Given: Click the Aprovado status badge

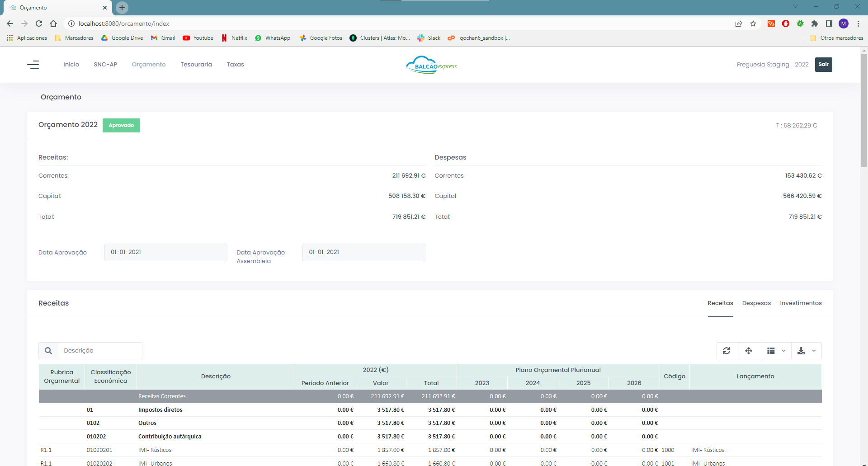Looking at the screenshot, I should [121, 125].
